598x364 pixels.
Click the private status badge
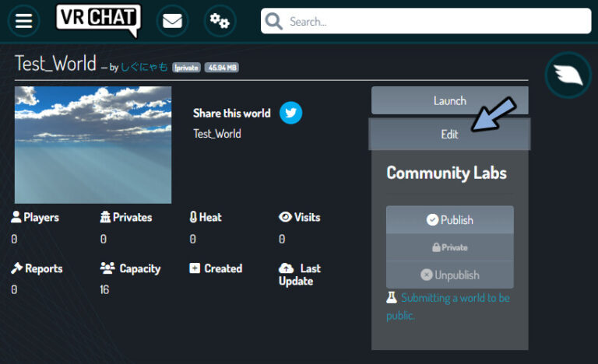tap(186, 68)
